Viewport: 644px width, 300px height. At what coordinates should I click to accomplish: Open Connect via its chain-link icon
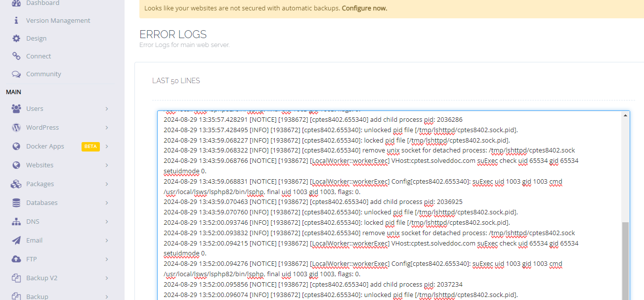pyautogui.click(x=15, y=56)
